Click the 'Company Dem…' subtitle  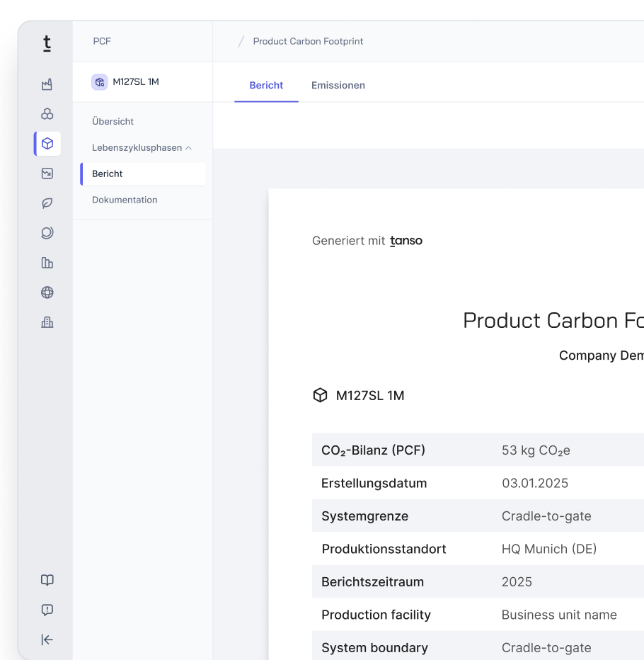click(601, 355)
